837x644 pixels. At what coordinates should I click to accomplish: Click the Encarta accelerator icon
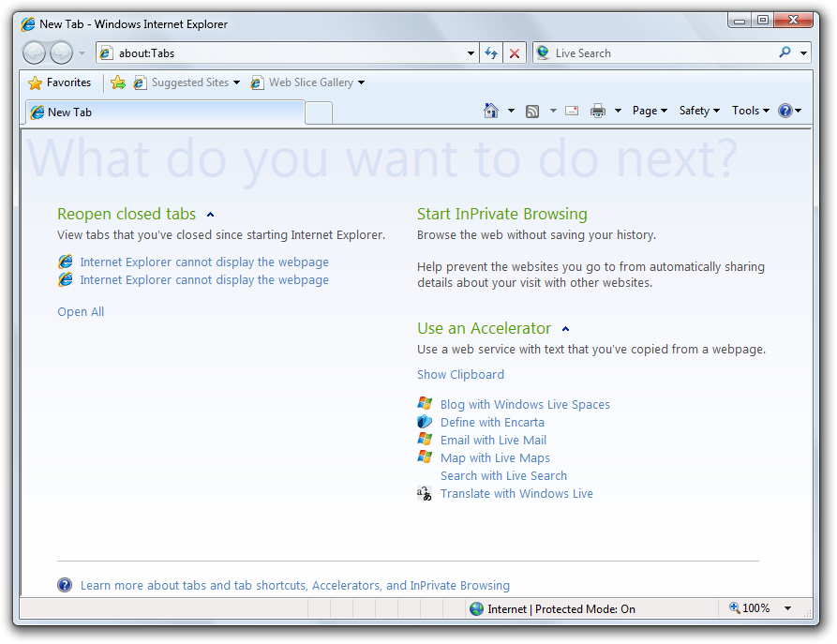click(x=425, y=422)
